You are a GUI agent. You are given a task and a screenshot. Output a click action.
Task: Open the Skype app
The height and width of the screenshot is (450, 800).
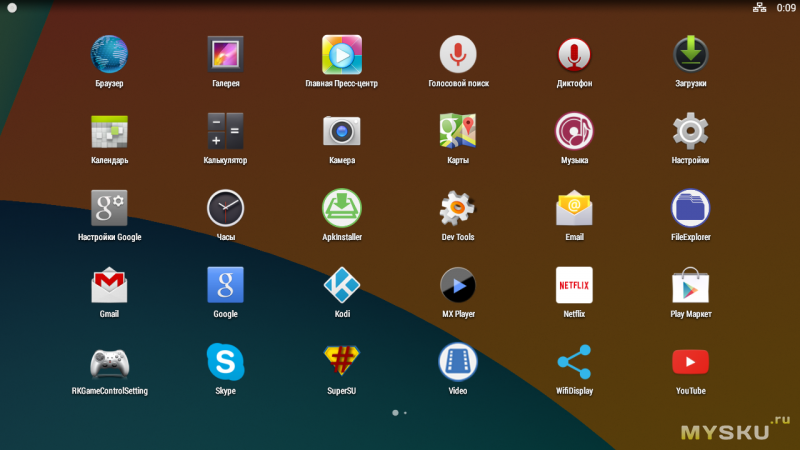tap(226, 362)
